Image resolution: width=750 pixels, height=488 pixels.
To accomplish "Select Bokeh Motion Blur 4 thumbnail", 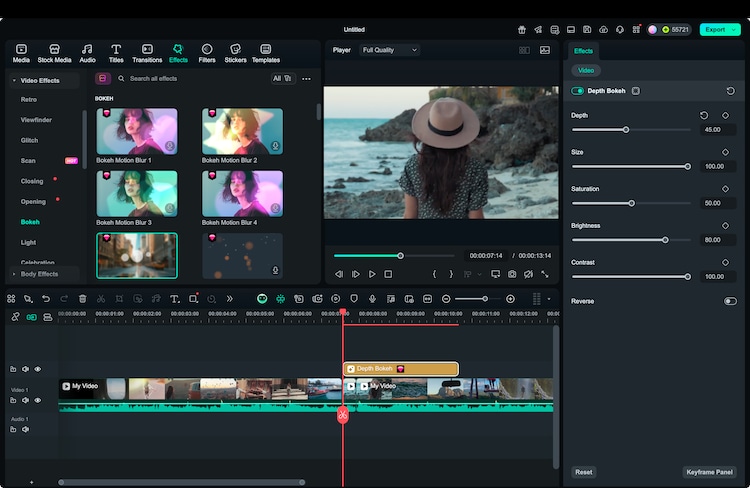I will (242, 193).
